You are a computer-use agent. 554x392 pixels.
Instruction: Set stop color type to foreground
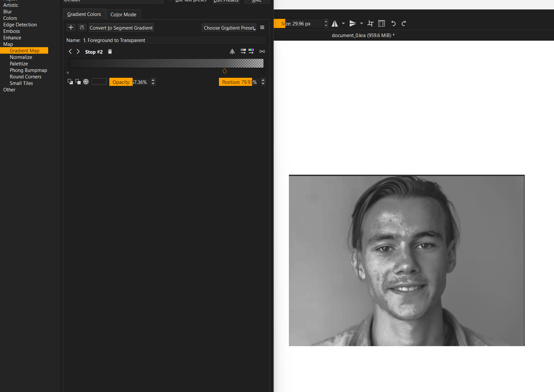[70, 82]
